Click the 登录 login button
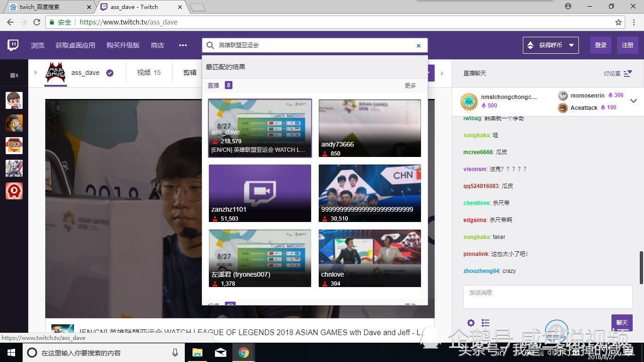Screen dimensions: 644x362 pos(601,45)
